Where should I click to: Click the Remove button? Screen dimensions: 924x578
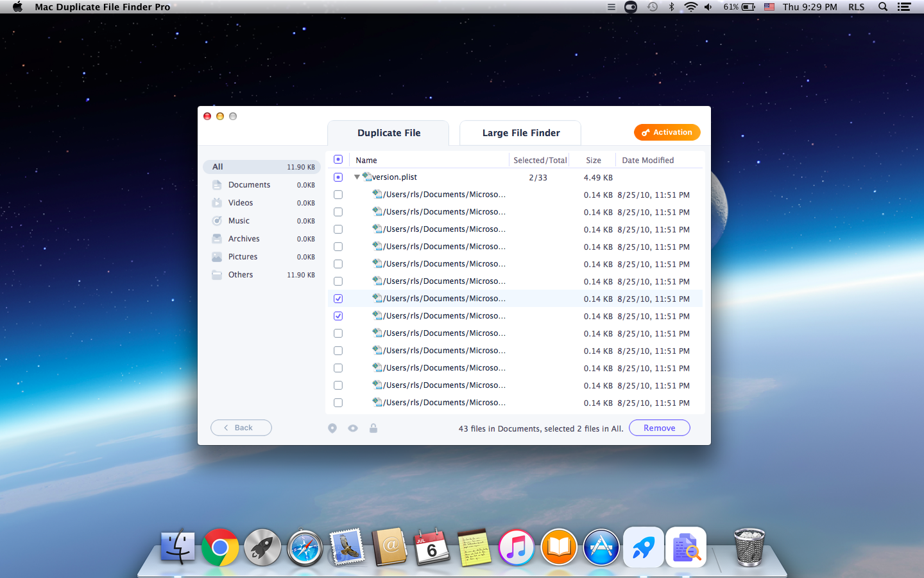click(x=659, y=428)
